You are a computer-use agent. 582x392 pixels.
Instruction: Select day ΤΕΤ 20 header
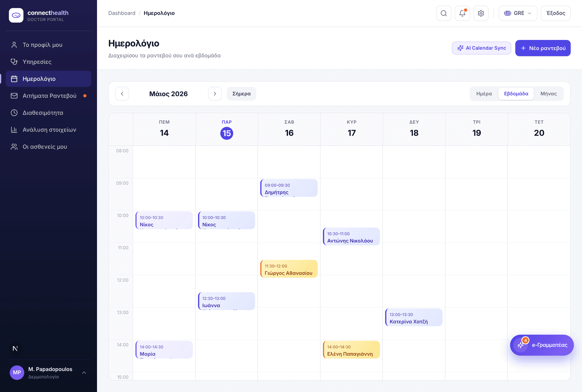(x=539, y=129)
